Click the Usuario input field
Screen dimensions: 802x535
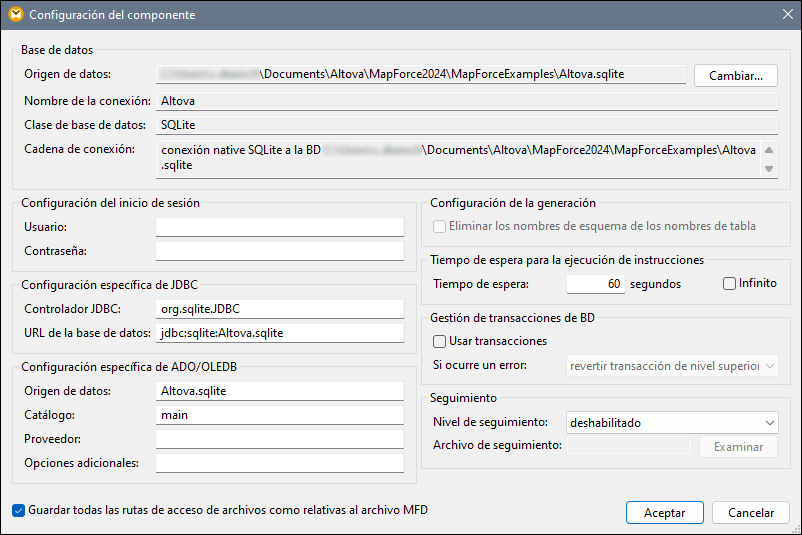click(x=279, y=227)
